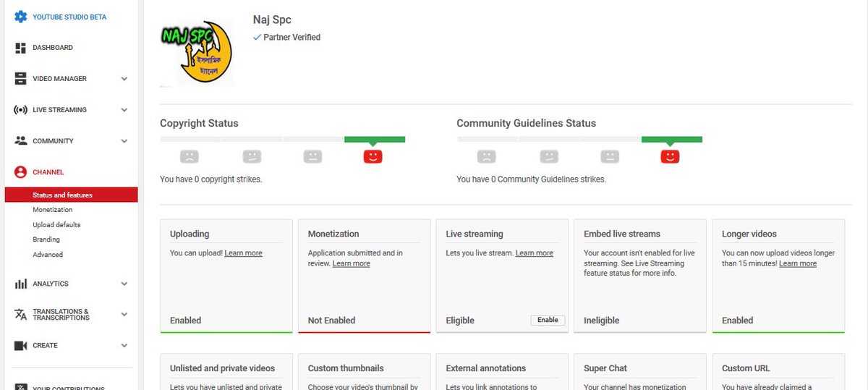Click the Eligible status in Live streaming card
This screenshot has height=390, width=868.
click(x=460, y=320)
